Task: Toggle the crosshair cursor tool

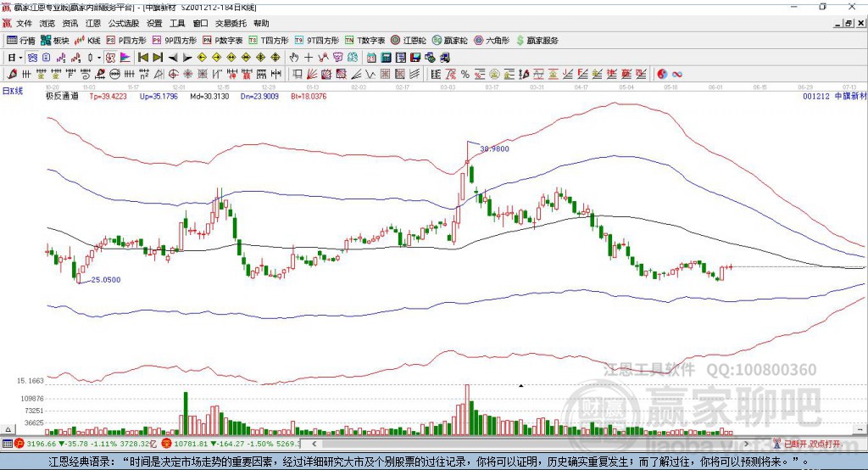Action: tap(309, 58)
